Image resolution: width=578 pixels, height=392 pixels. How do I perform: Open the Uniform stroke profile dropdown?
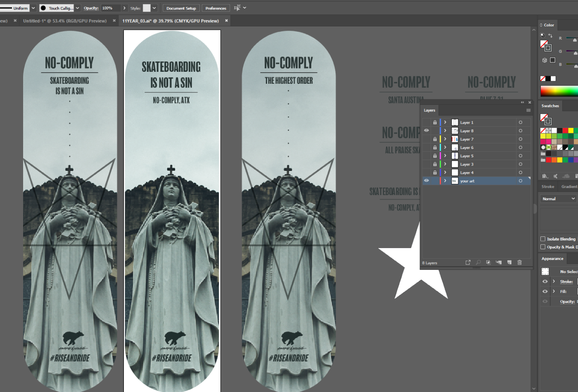click(x=33, y=8)
